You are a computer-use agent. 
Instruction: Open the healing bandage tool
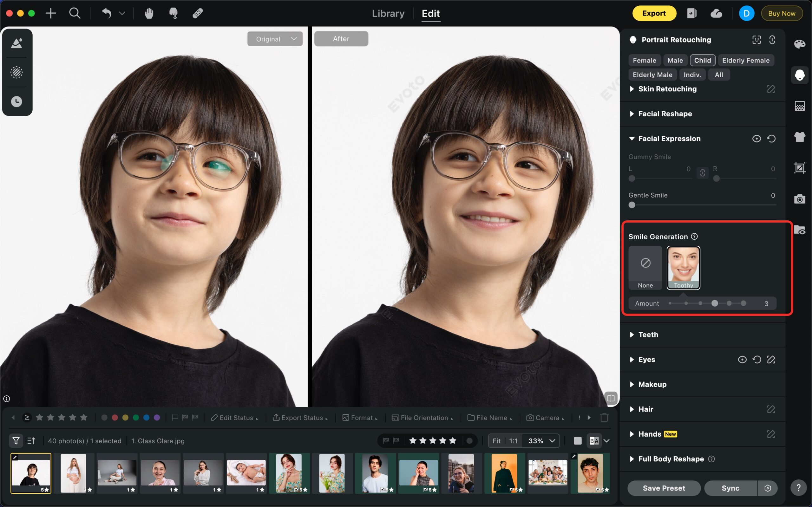[197, 13]
